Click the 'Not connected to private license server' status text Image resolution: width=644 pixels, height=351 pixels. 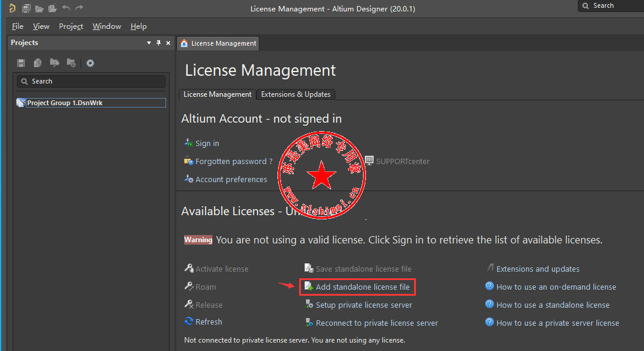tap(294, 340)
